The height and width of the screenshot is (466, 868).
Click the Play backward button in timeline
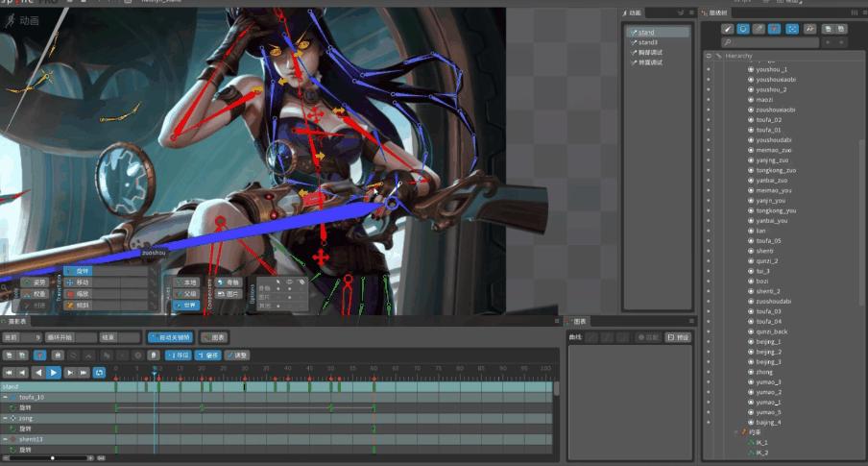click(x=38, y=372)
